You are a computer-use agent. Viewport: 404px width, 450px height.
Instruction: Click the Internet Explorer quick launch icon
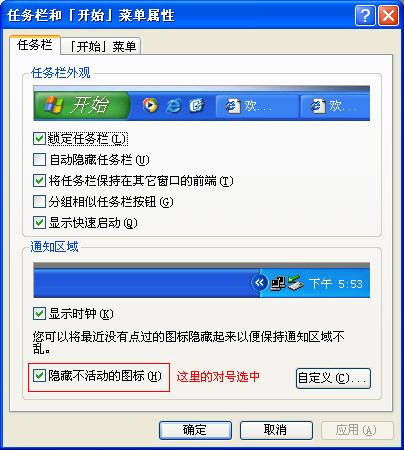[x=174, y=106]
